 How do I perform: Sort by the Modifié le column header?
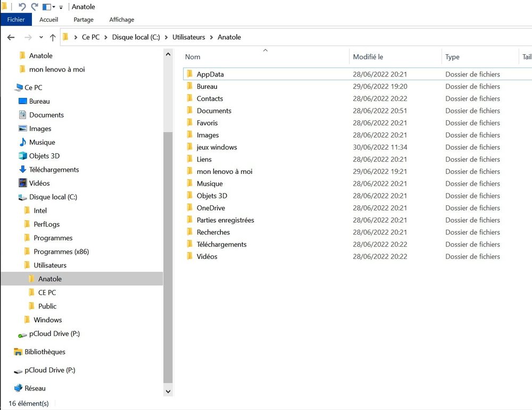[x=368, y=57]
